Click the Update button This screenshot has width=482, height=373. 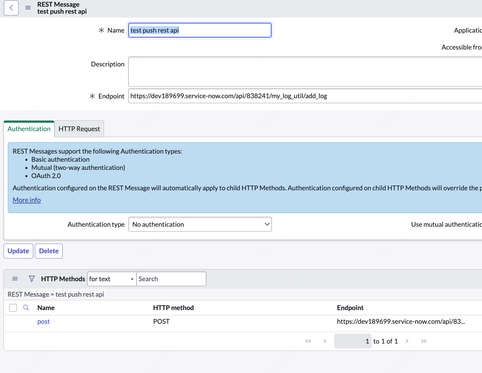point(18,251)
